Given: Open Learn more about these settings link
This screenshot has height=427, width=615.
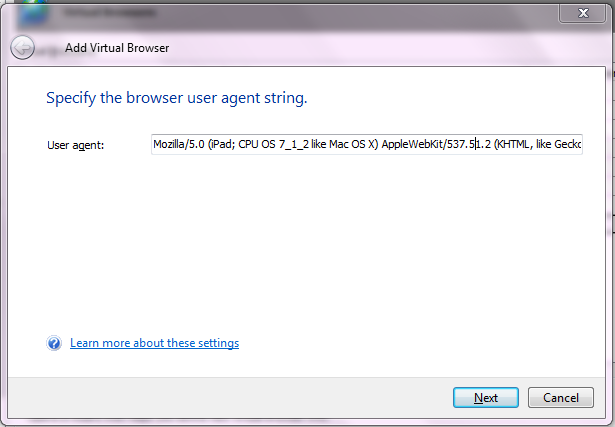Looking at the screenshot, I should pyautogui.click(x=154, y=343).
